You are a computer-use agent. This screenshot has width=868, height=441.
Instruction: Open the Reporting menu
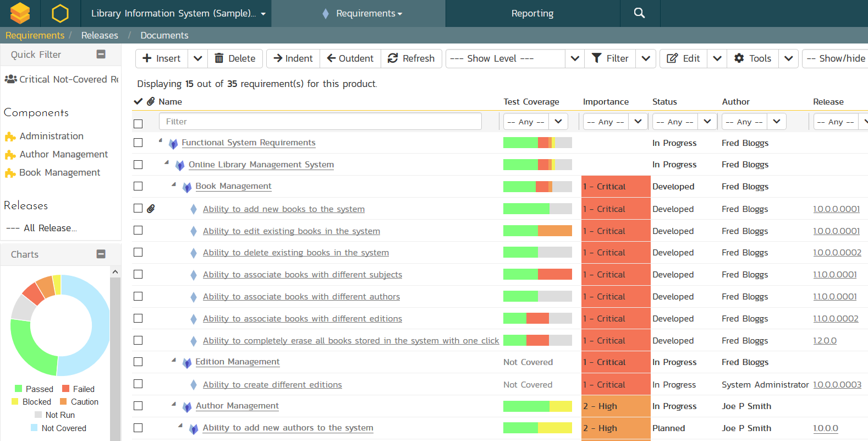532,13
